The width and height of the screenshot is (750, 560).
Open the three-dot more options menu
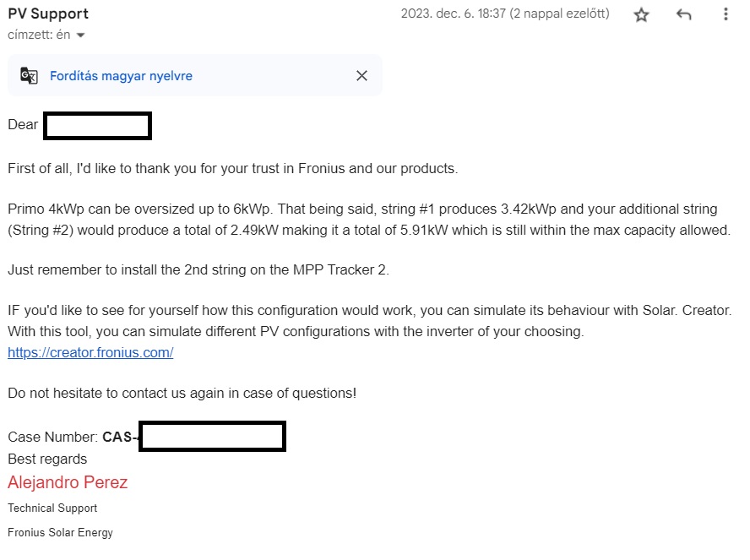(726, 14)
